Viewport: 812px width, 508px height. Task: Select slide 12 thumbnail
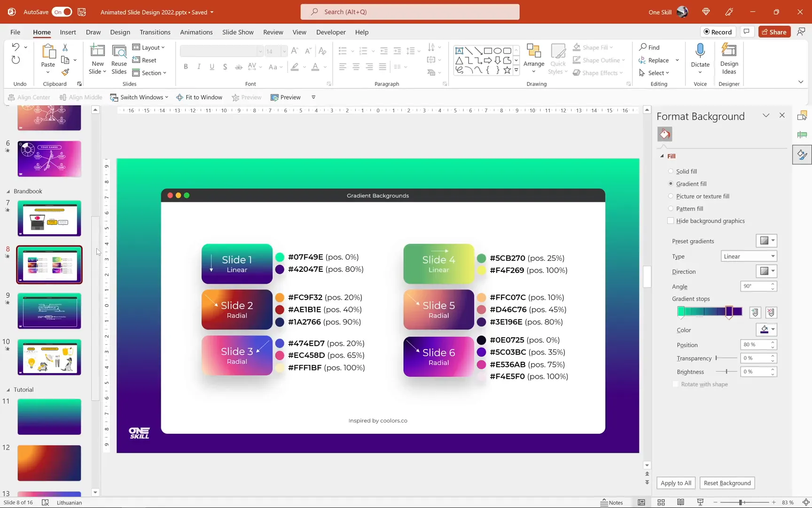[49, 463]
